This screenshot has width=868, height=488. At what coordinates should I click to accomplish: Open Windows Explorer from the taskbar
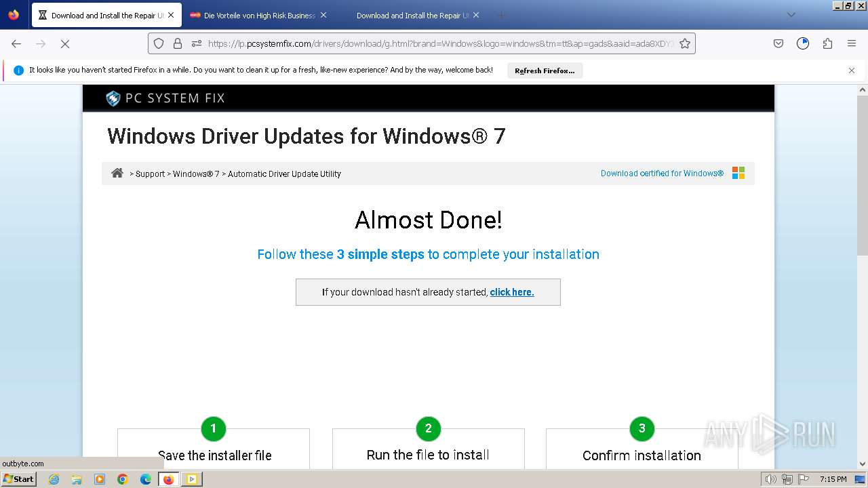pyautogui.click(x=77, y=479)
